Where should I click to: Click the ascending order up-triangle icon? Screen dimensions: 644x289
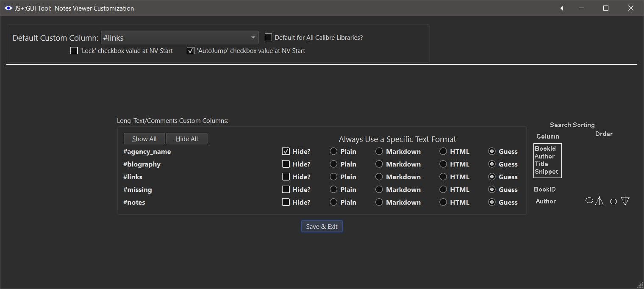click(599, 201)
